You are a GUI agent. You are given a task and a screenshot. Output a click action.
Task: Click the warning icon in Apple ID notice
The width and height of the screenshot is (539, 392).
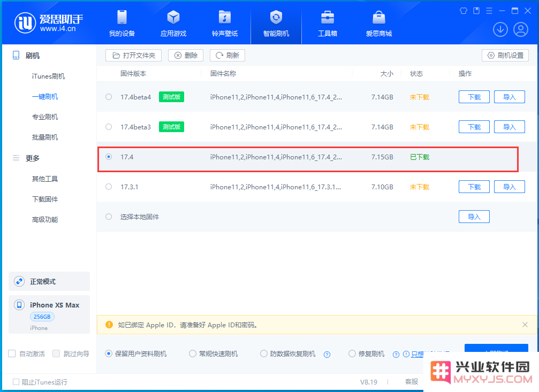[x=109, y=325]
